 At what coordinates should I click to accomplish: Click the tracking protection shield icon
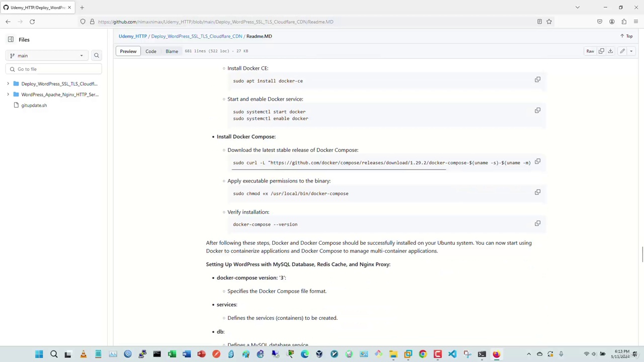[x=83, y=22]
